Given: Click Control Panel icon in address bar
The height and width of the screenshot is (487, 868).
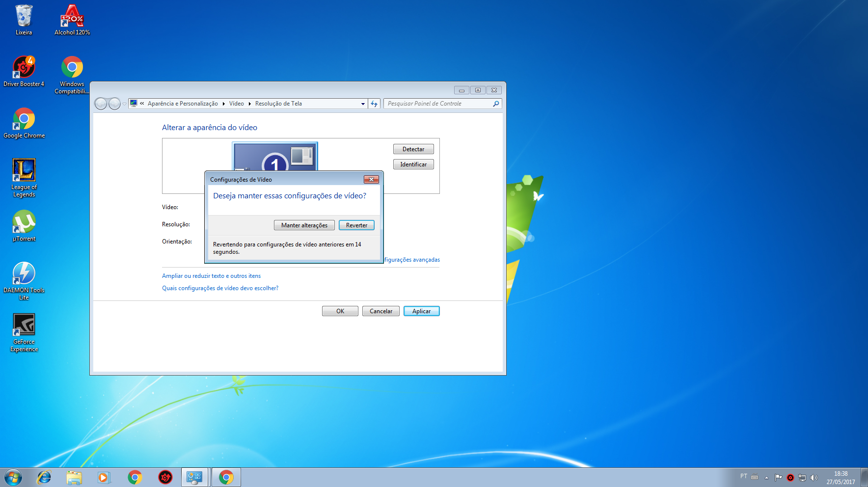Looking at the screenshot, I should [134, 104].
